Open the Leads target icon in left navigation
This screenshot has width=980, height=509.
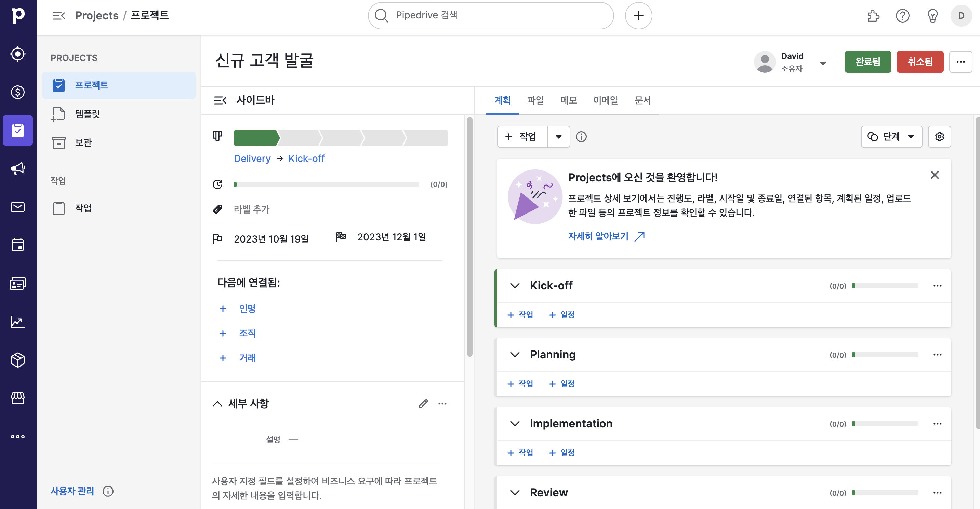pos(18,54)
